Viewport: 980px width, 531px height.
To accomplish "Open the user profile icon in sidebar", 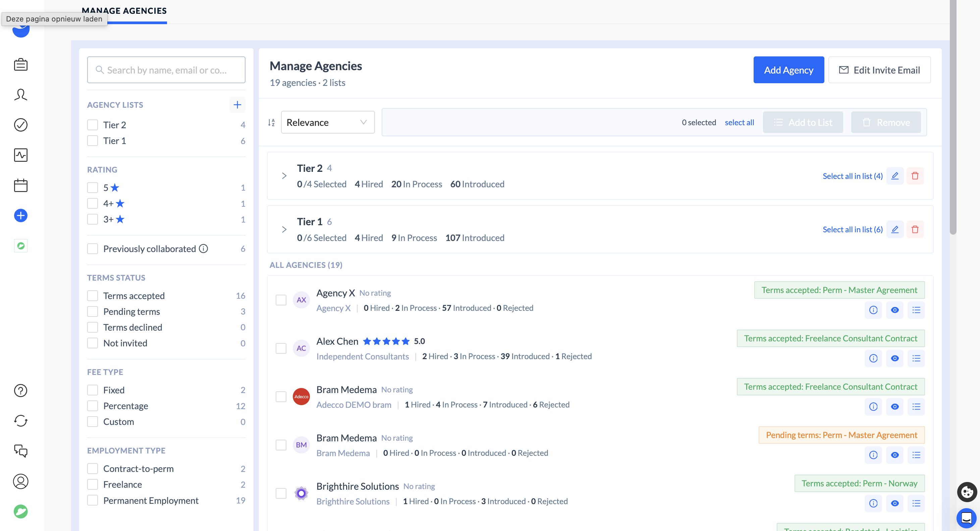I will point(20,481).
